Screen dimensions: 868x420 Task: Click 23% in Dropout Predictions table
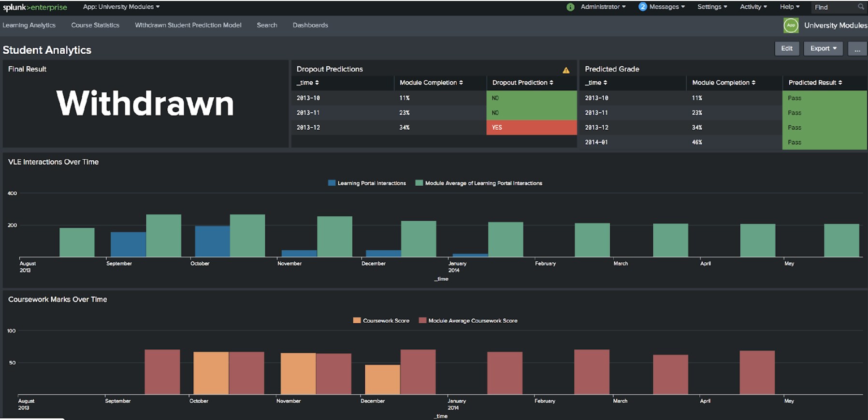coord(404,113)
